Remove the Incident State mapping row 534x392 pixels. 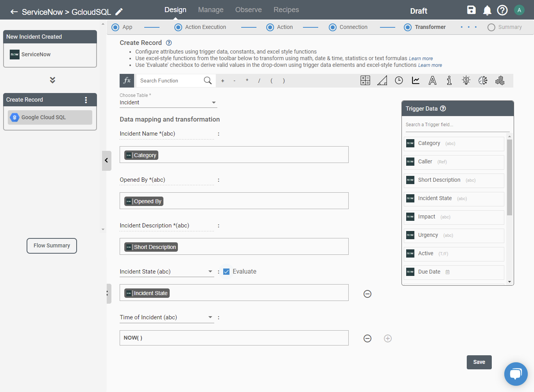(x=367, y=294)
